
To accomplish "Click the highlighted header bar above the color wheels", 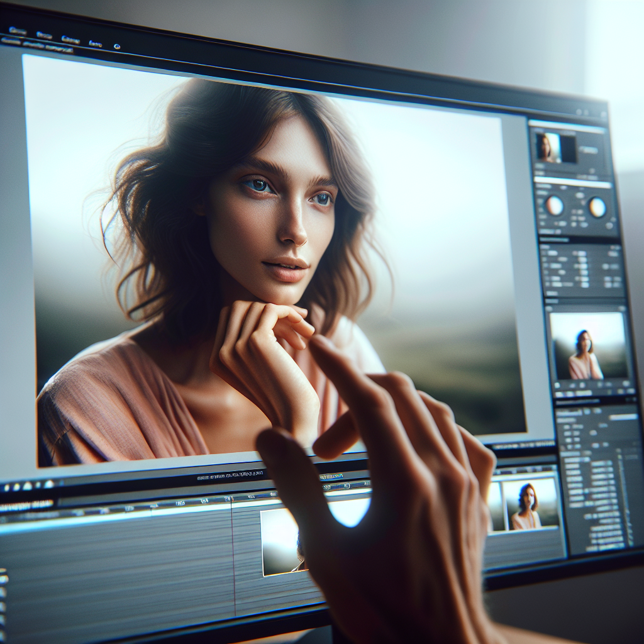I will [x=572, y=182].
